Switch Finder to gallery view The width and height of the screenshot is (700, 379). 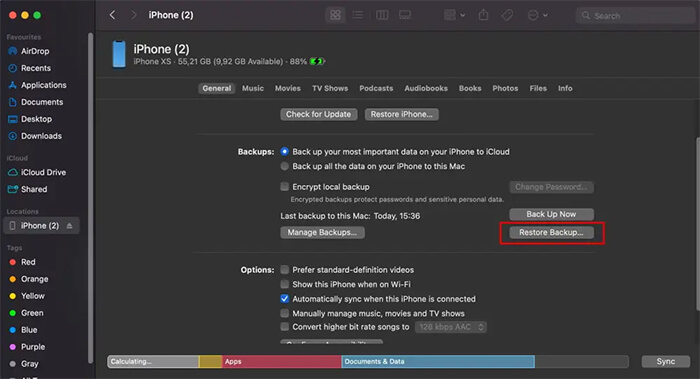coord(405,15)
